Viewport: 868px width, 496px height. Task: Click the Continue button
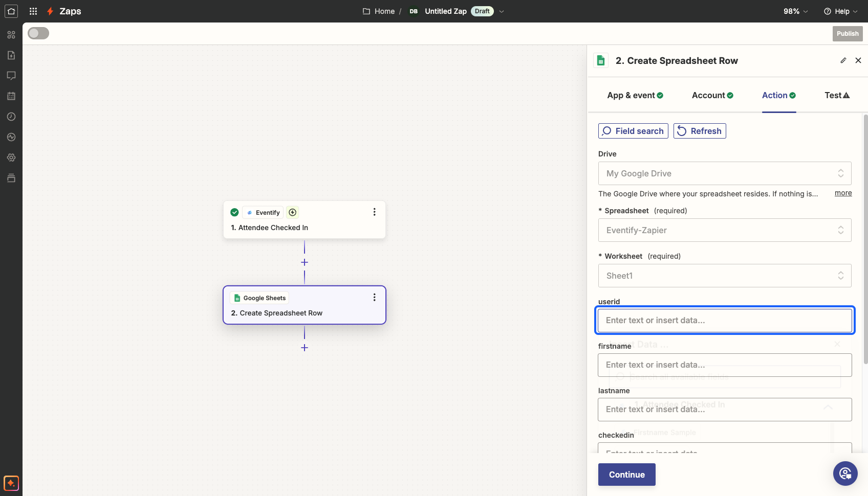[627, 475]
